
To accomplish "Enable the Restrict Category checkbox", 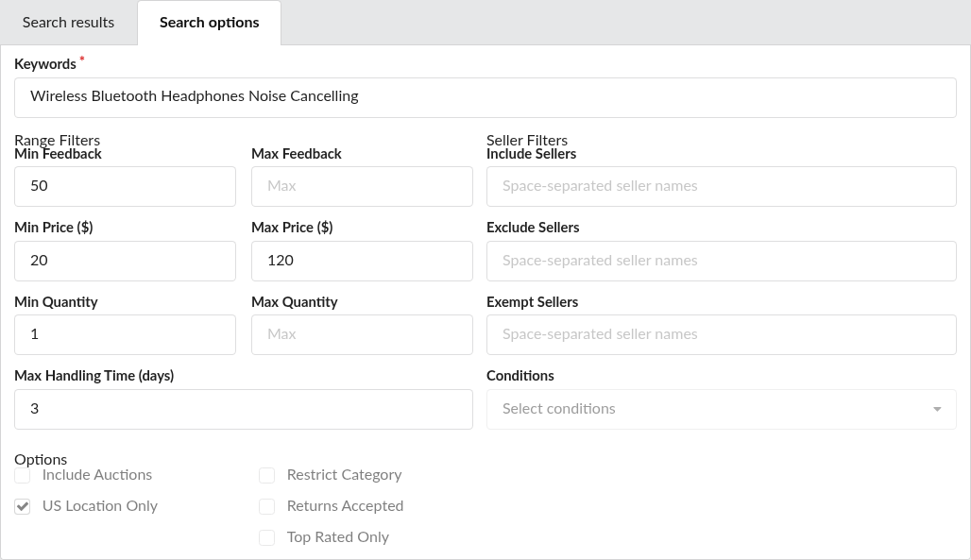I will click(x=266, y=475).
